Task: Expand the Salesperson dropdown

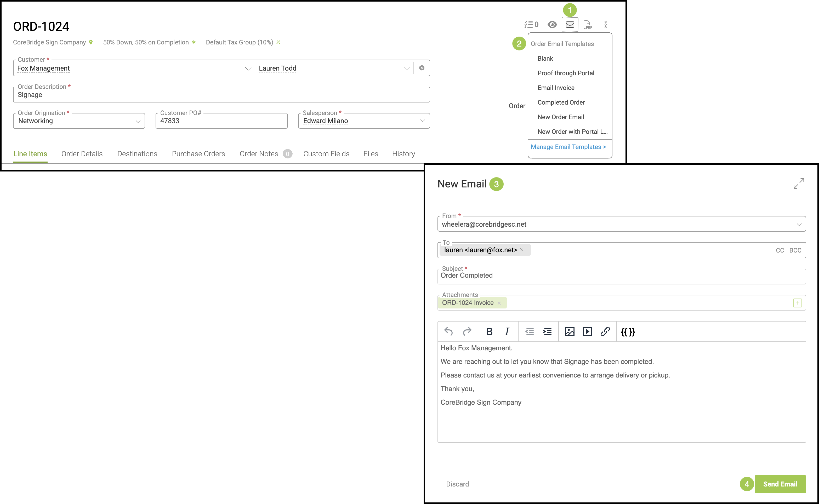Action: [x=422, y=121]
